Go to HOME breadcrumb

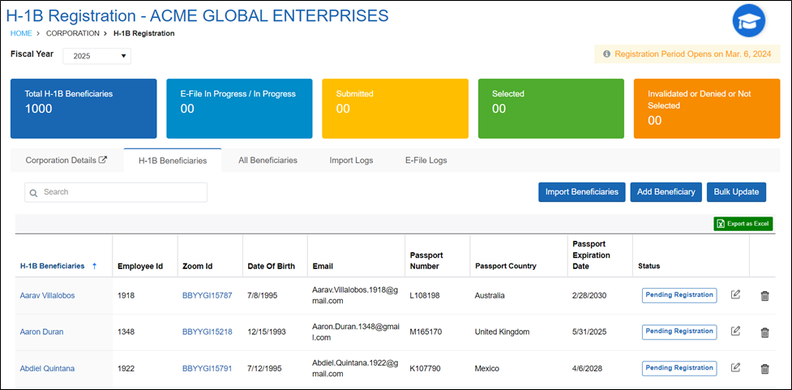click(21, 33)
